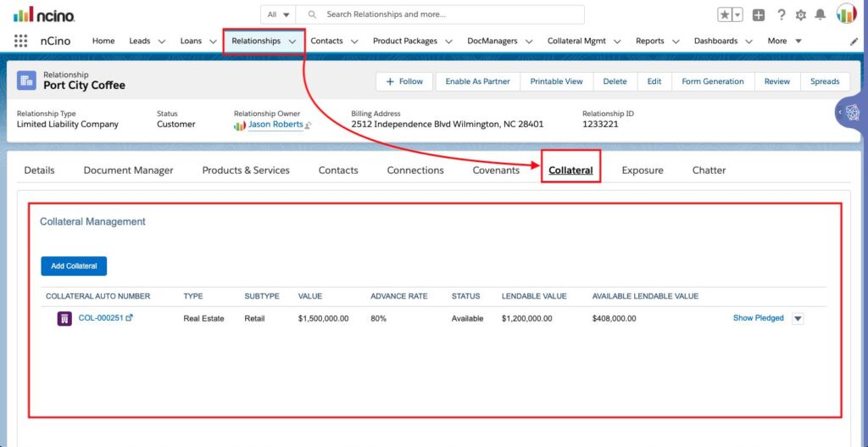Open the collateral row actions dropdown
This screenshot has height=447, width=868.
point(798,318)
